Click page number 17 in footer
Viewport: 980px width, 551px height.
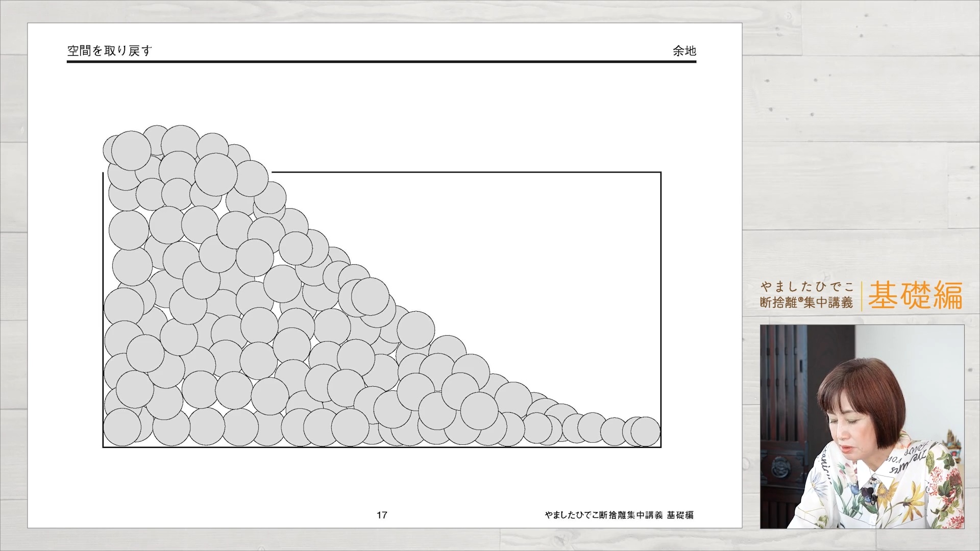(382, 515)
